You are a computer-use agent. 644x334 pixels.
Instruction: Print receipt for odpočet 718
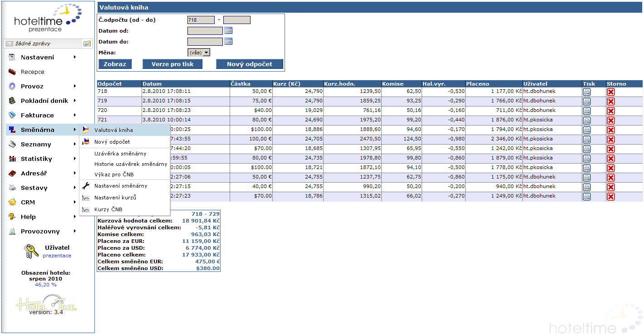pos(587,92)
